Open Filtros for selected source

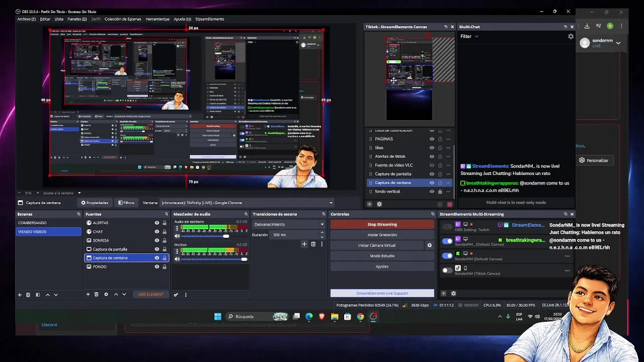pyautogui.click(x=126, y=203)
